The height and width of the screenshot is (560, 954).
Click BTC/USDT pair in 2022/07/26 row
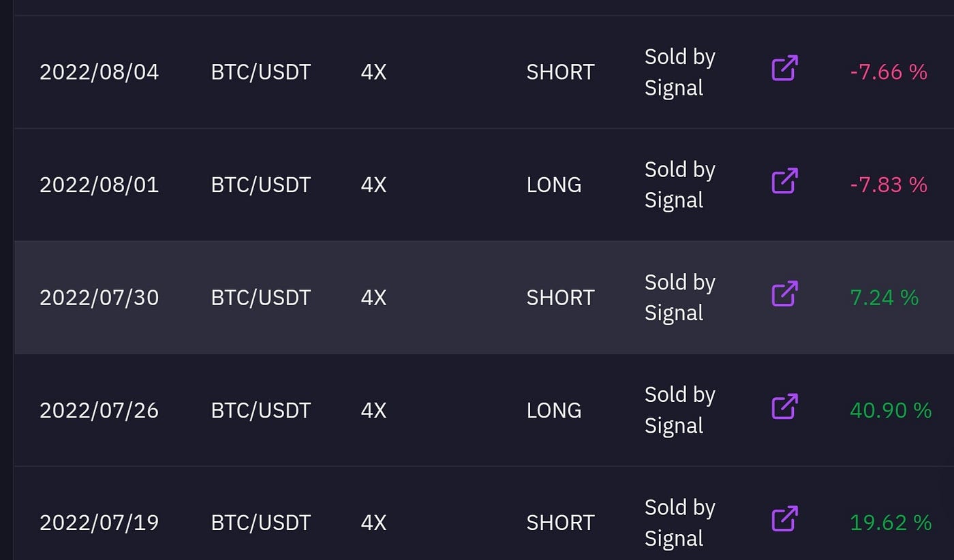261,410
